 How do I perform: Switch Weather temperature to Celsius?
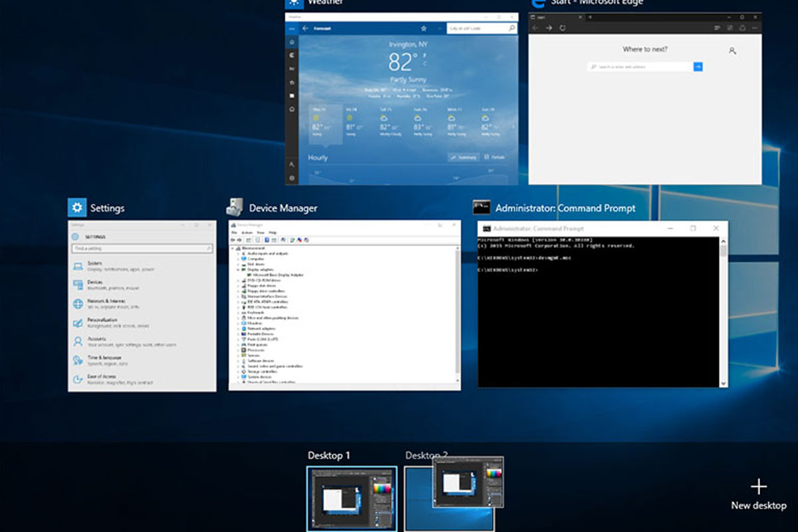424,63
